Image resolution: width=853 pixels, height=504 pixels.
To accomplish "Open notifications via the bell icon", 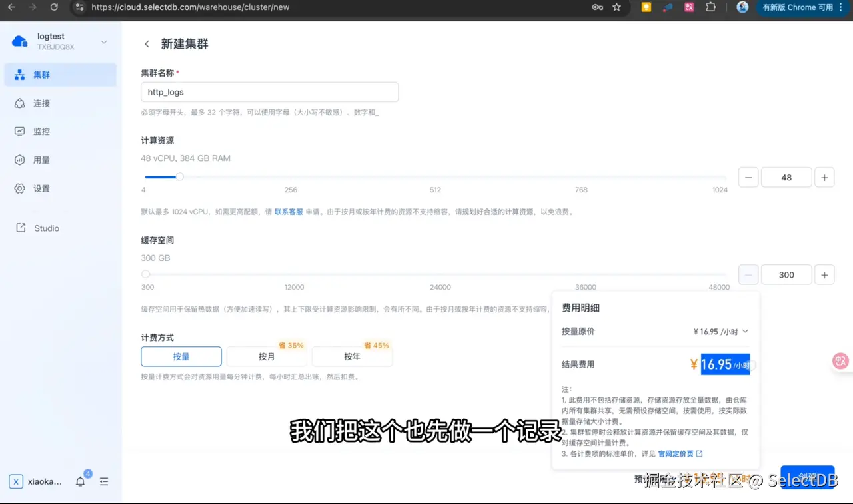I will pos(79,481).
